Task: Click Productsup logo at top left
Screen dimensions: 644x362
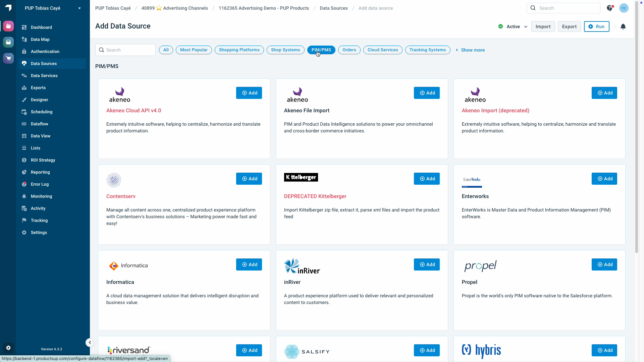Action: point(8,8)
